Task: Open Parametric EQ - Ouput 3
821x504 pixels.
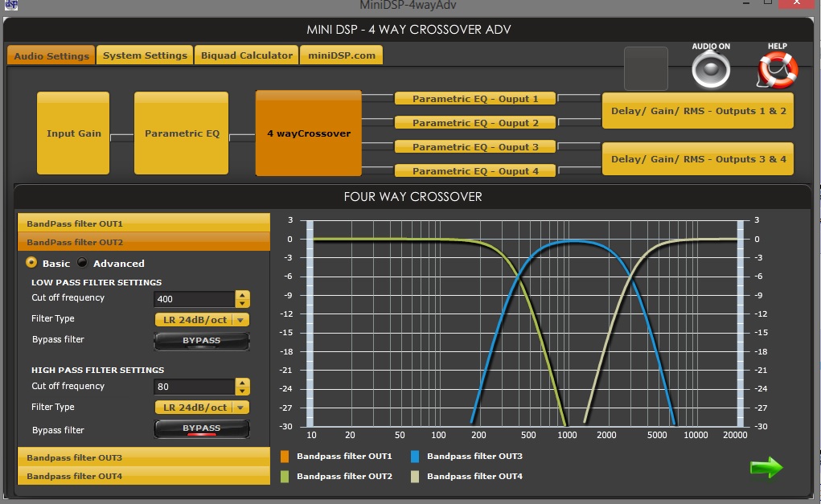Action: point(475,146)
